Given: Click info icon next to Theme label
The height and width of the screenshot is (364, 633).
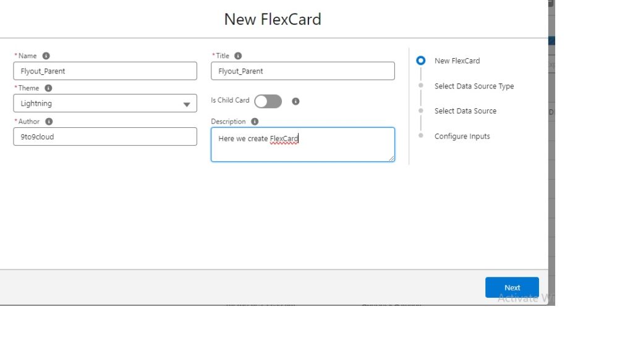Looking at the screenshot, I should coord(49,88).
